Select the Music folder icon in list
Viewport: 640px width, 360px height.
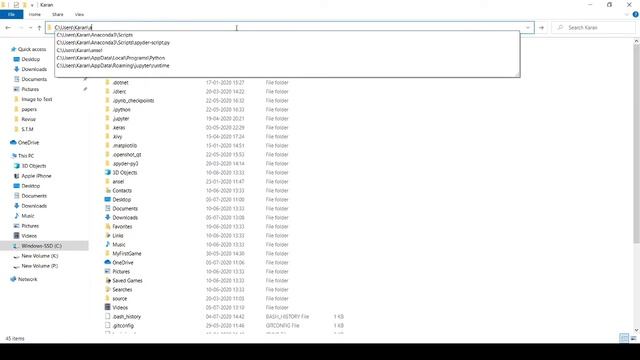(x=108, y=244)
